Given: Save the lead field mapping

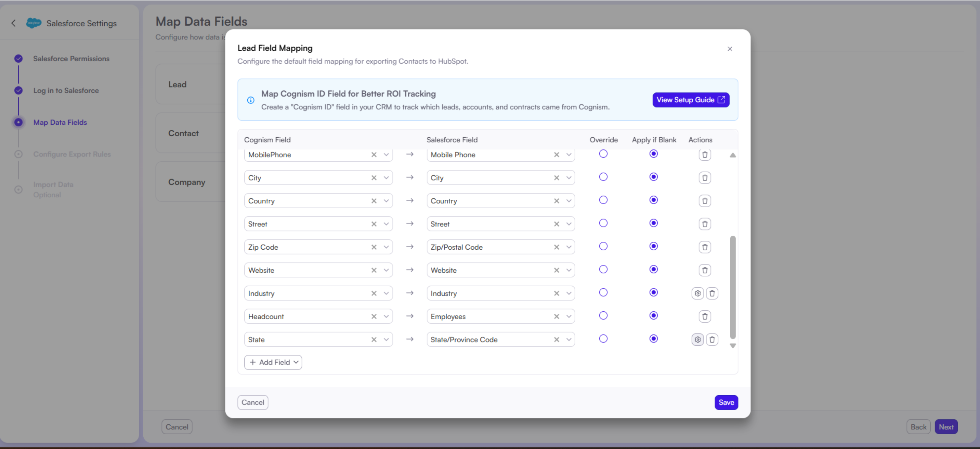Looking at the screenshot, I should coord(726,402).
